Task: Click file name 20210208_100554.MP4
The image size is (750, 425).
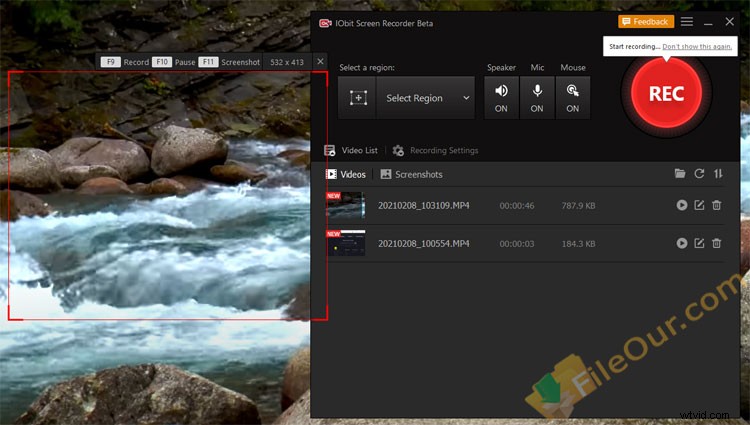Action: (x=424, y=244)
